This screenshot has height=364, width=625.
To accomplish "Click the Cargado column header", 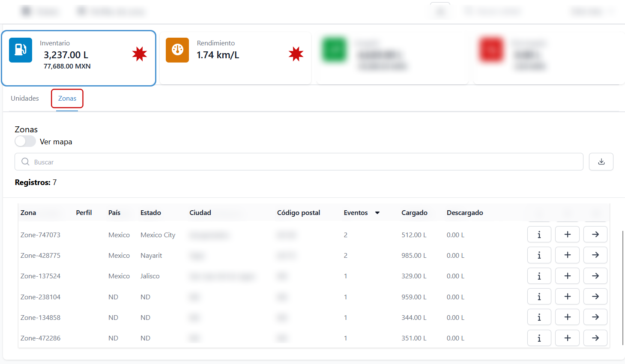I will [x=414, y=213].
